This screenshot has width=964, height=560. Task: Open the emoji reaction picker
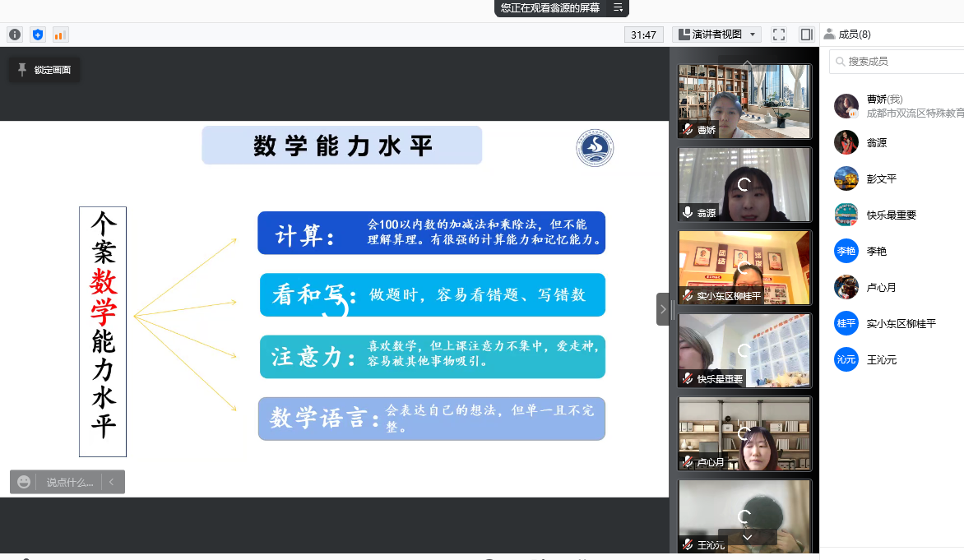pos(24,482)
